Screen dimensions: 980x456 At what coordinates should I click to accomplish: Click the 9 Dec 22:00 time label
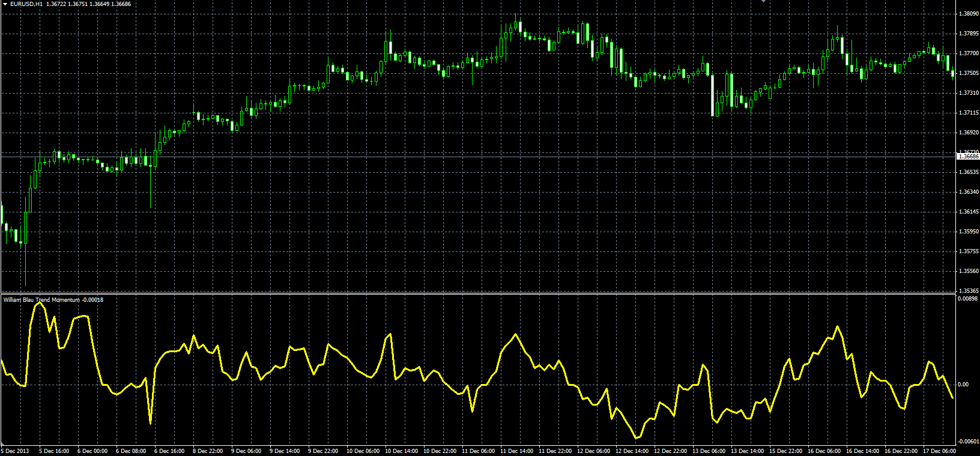coord(323,451)
